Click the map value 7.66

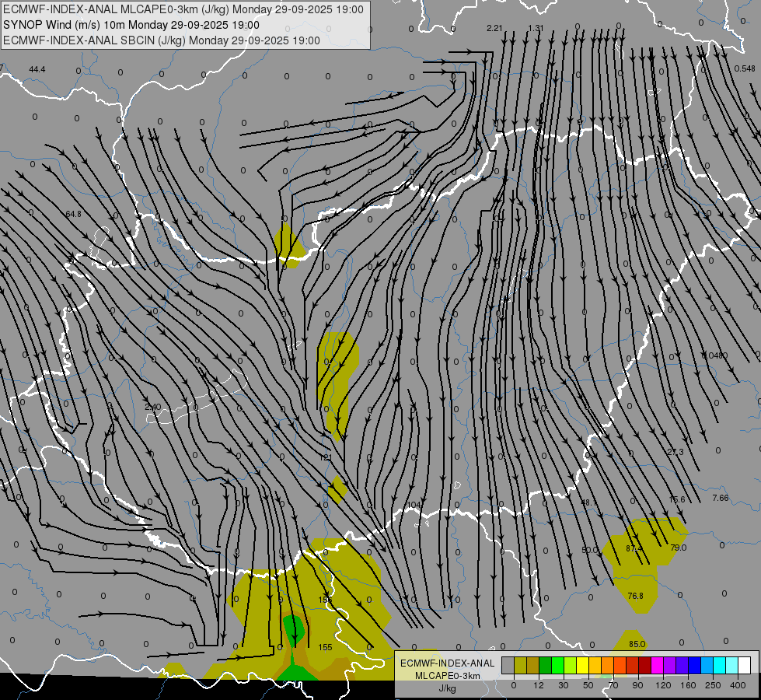click(x=721, y=498)
